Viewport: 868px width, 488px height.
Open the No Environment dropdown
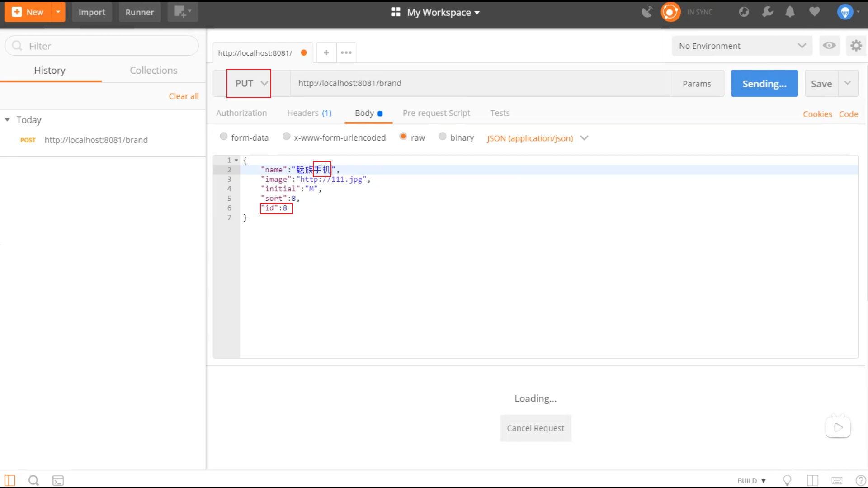[742, 46]
